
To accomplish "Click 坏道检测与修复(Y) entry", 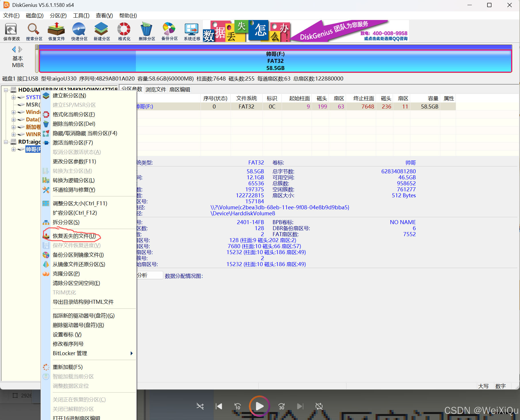I will pos(89,190).
